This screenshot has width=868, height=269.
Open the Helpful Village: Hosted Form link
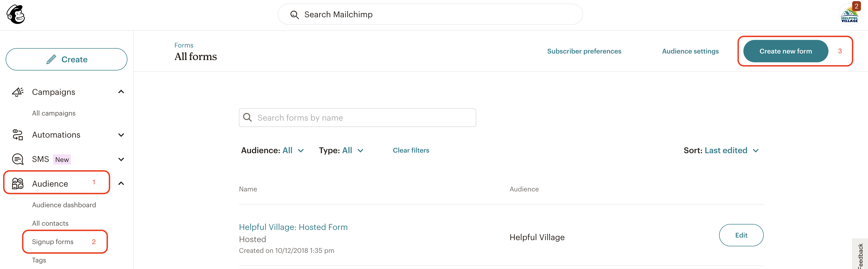tap(293, 227)
